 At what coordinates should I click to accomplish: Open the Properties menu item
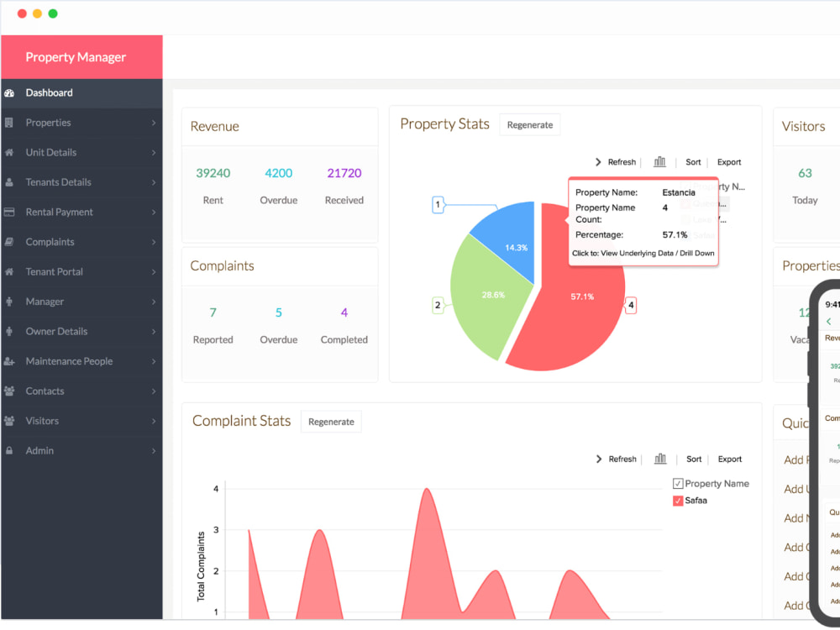point(81,123)
